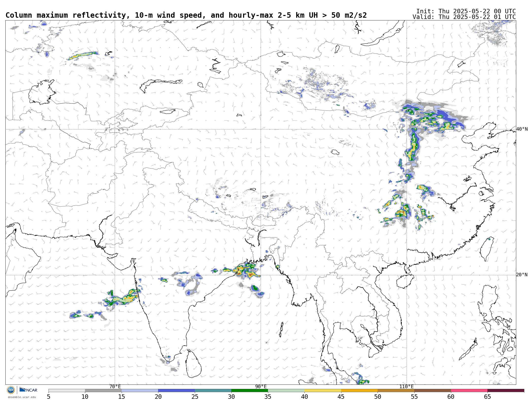
Task: Click the Valid time 'Thu 2025-05-22 01 UTC'
Action: 477,17
